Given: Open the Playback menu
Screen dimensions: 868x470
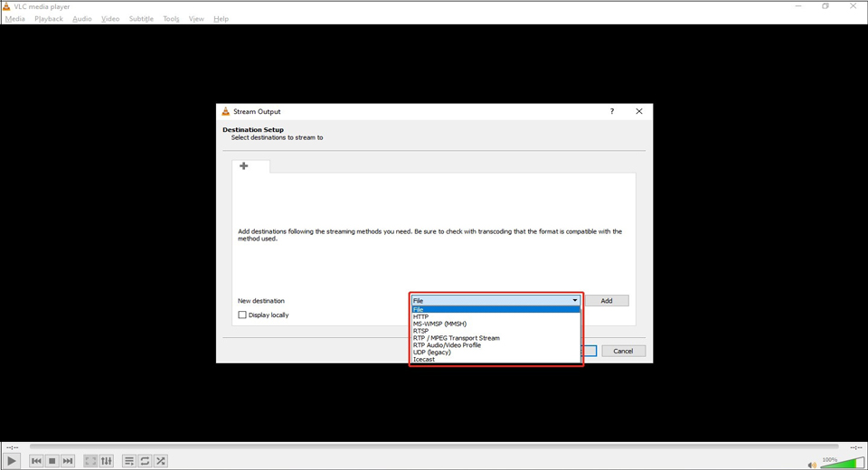Looking at the screenshot, I should pos(49,18).
